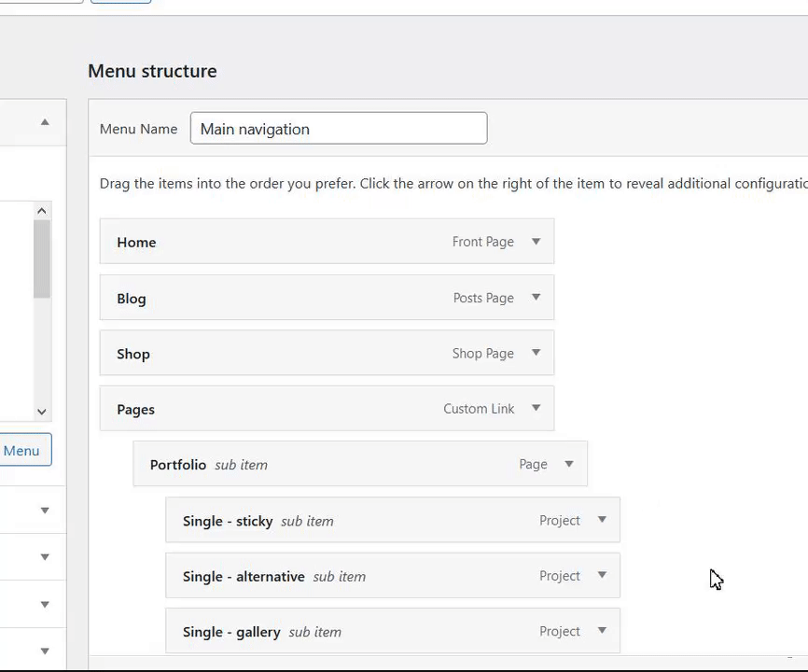Click the left list scrollbar thumb
Screen dimensions: 808x672
pyautogui.click(x=41, y=259)
